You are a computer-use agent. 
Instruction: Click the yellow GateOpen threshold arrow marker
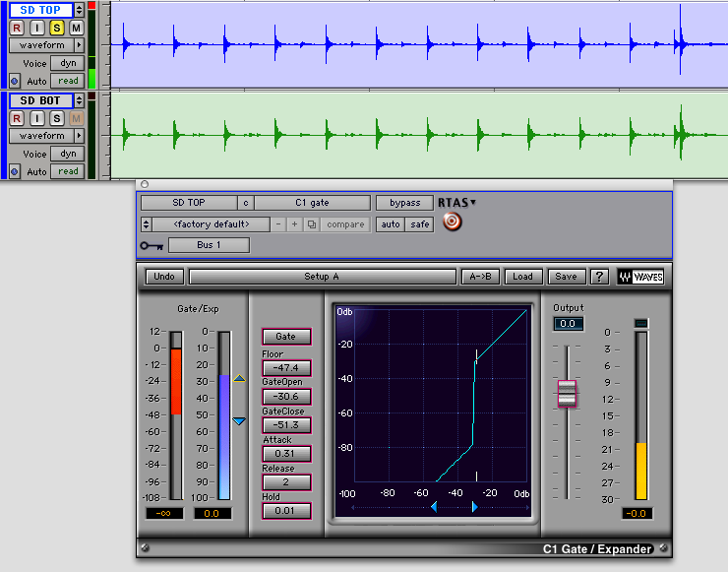click(239, 378)
